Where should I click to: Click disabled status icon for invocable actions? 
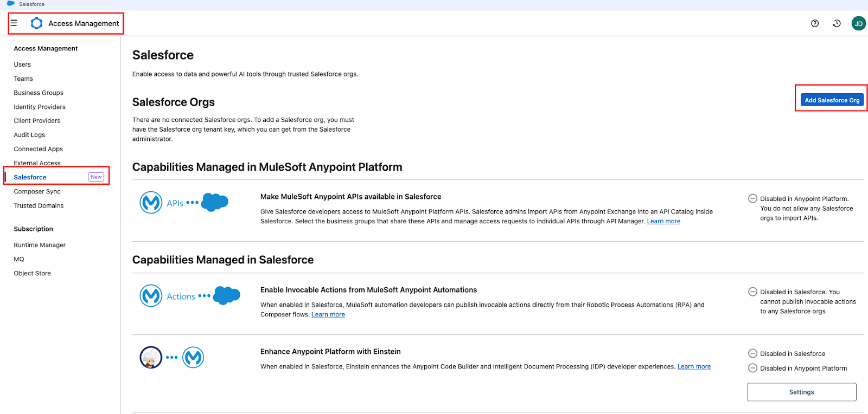point(752,292)
